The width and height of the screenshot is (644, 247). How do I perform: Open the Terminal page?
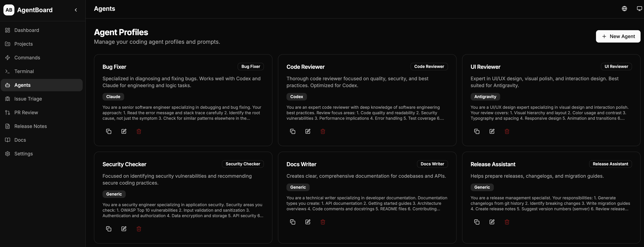coord(42,72)
